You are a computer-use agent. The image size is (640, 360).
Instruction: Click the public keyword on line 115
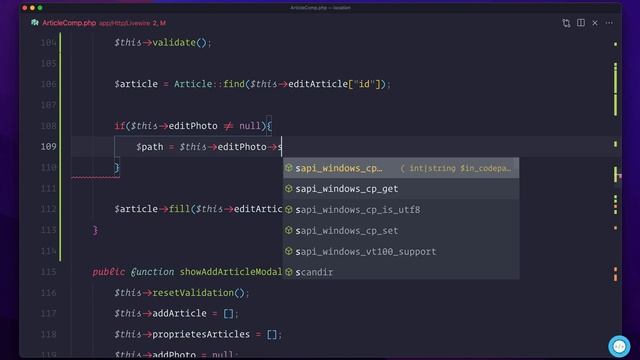click(x=109, y=272)
